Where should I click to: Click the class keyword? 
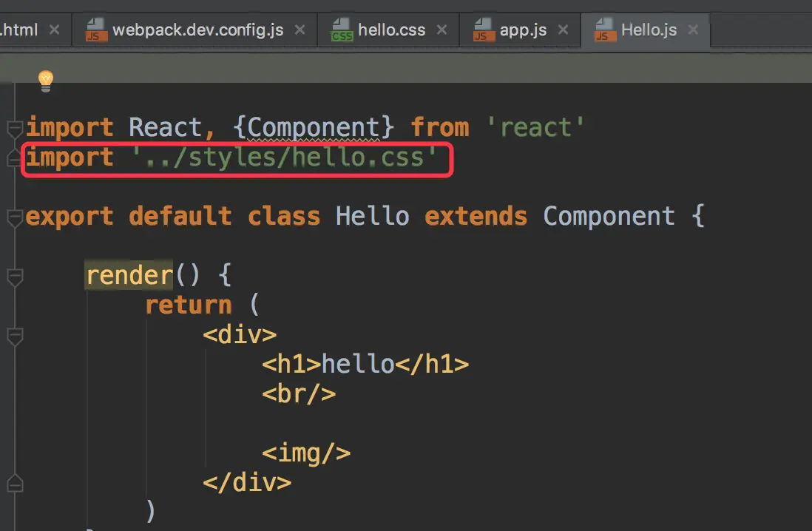pyautogui.click(x=284, y=216)
